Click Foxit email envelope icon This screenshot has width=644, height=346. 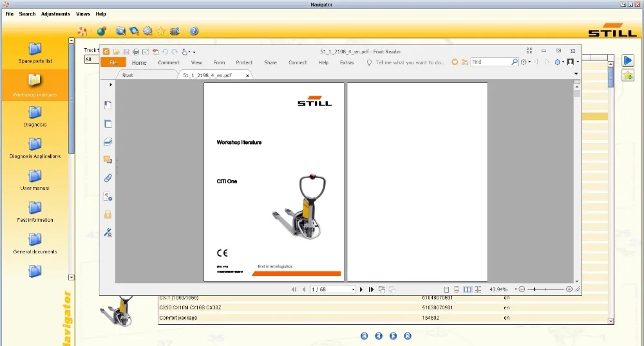[x=146, y=51]
